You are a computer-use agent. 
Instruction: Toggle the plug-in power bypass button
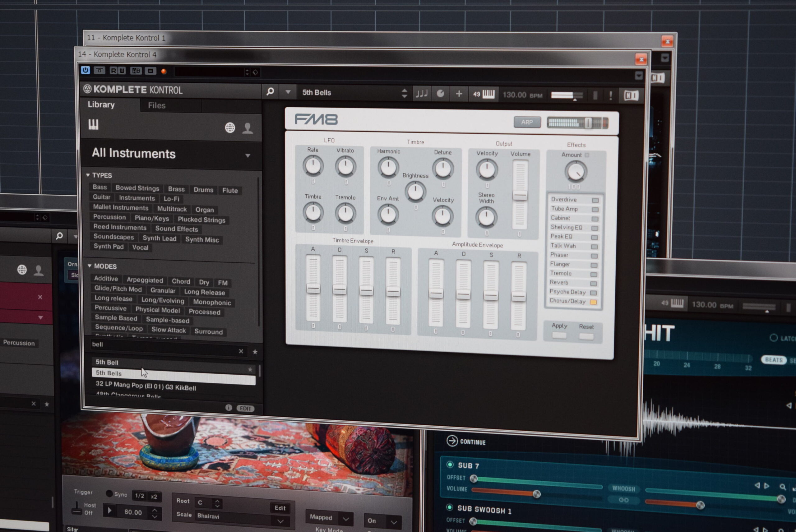(85, 70)
